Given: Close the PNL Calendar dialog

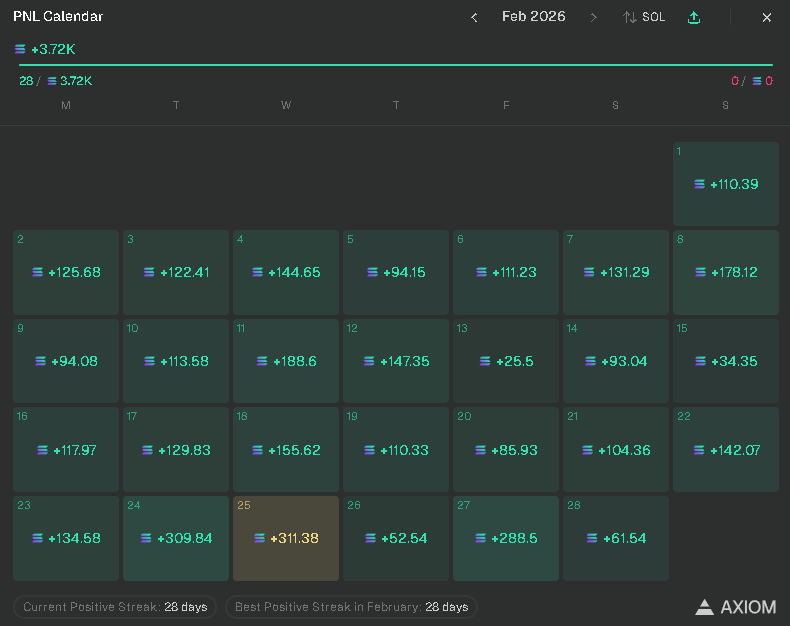Looking at the screenshot, I should 766,18.
